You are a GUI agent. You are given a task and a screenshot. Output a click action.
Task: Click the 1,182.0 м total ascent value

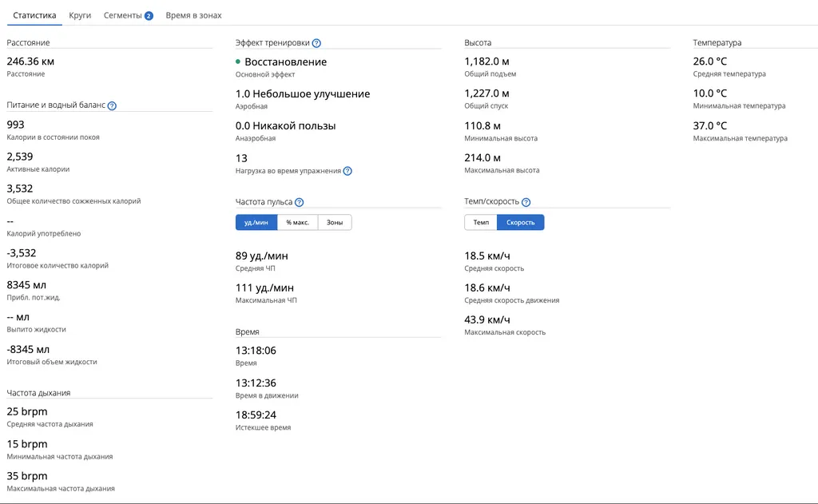pyautogui.click(x=486, y=62)
